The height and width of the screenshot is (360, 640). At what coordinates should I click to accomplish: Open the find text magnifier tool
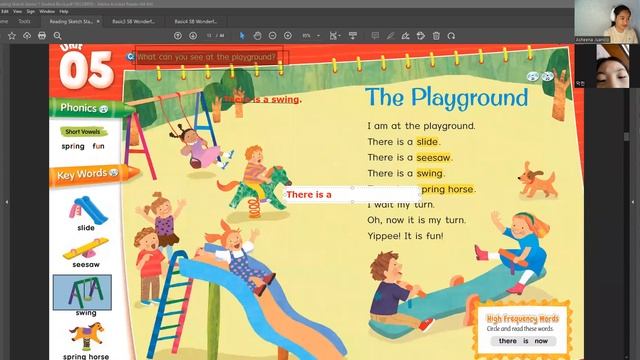point(58,36)
